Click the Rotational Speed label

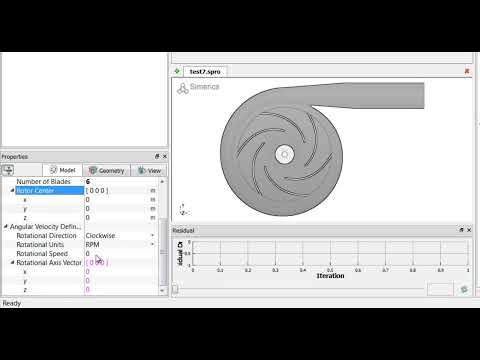[42, 253]
